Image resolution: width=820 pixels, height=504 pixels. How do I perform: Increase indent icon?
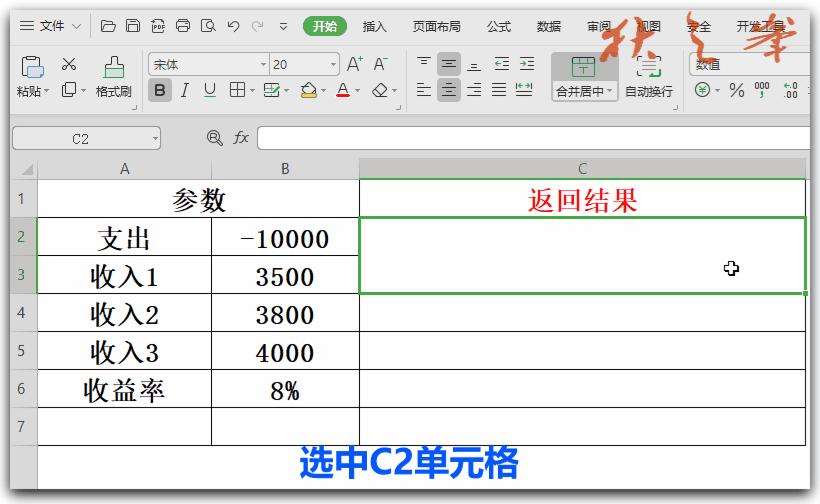click(527, 64)
